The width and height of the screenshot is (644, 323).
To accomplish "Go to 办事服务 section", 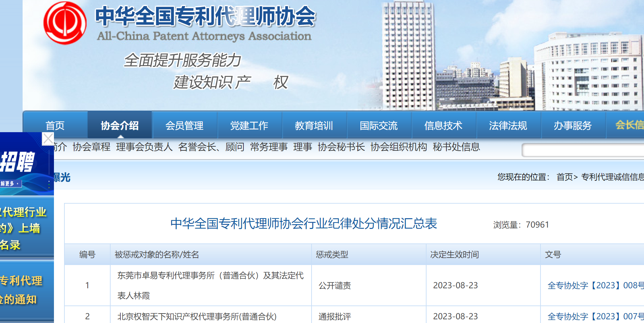I will coord(573,125).
